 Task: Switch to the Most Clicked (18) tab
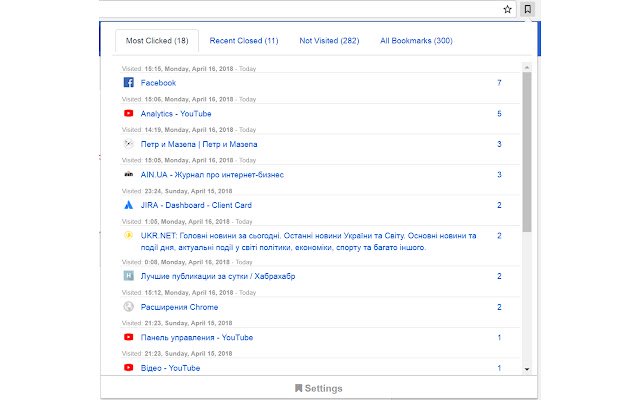tap(157, 41)
